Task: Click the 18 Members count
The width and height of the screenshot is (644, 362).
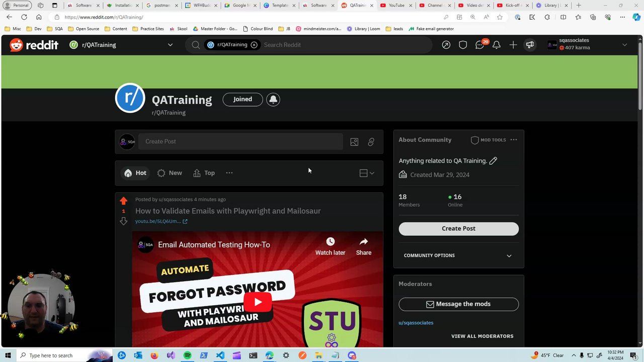Action: [409, 200]
